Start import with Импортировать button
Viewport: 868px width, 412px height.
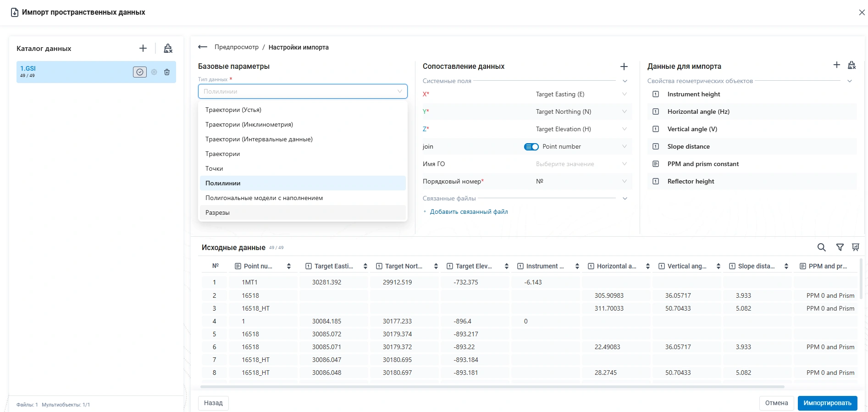pyautogui.click(x=827, y=403)
